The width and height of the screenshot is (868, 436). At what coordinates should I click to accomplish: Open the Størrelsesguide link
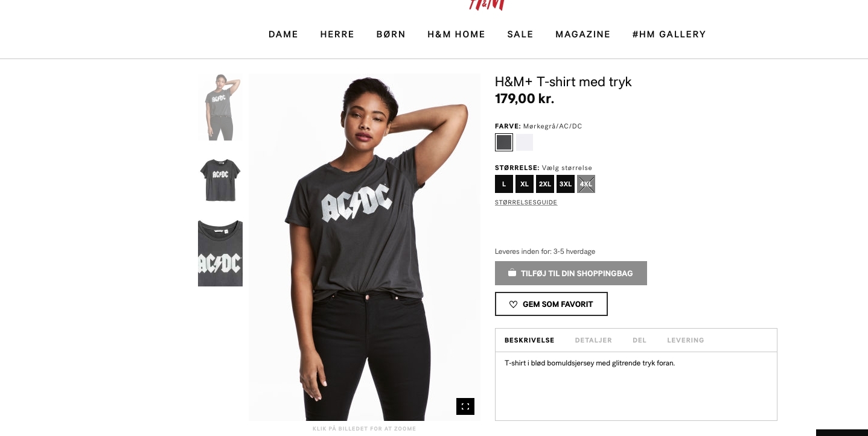click(526, 203)
